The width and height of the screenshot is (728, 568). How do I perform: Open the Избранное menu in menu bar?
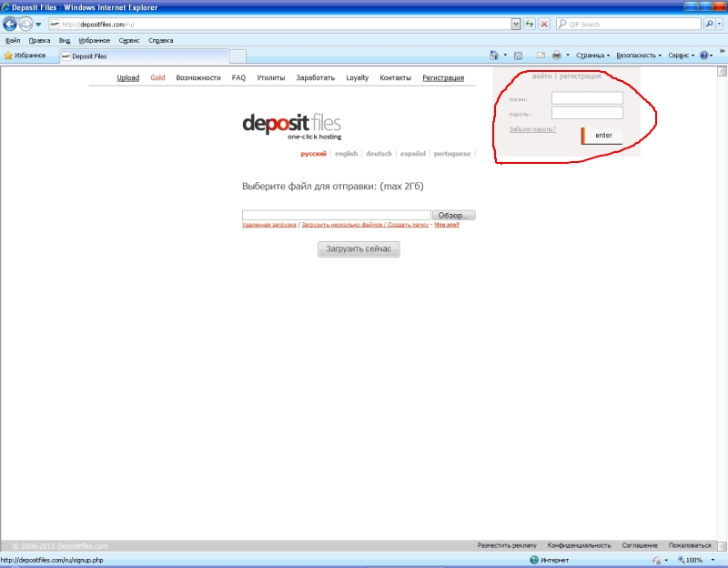coord(95,40)
